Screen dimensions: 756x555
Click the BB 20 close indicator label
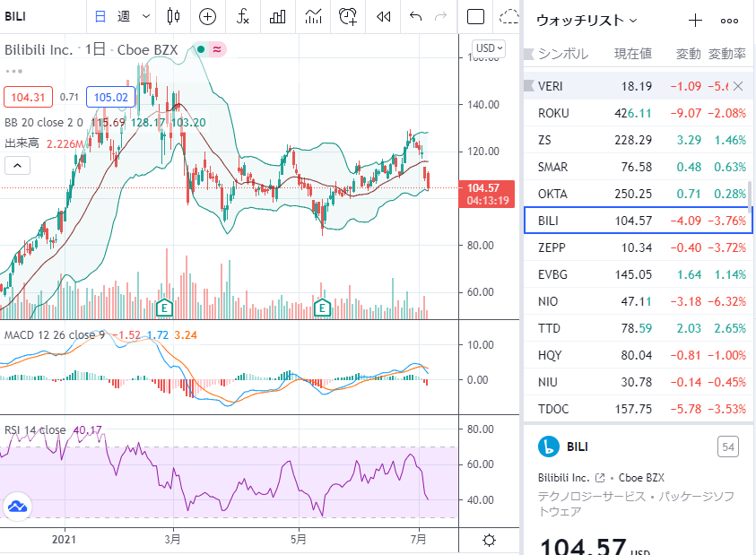43,123
